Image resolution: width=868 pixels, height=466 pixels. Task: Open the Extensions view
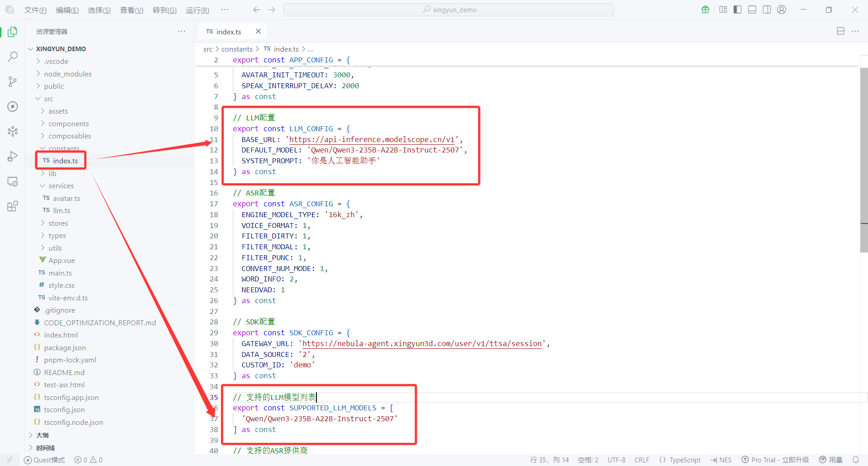pos(13,206)
